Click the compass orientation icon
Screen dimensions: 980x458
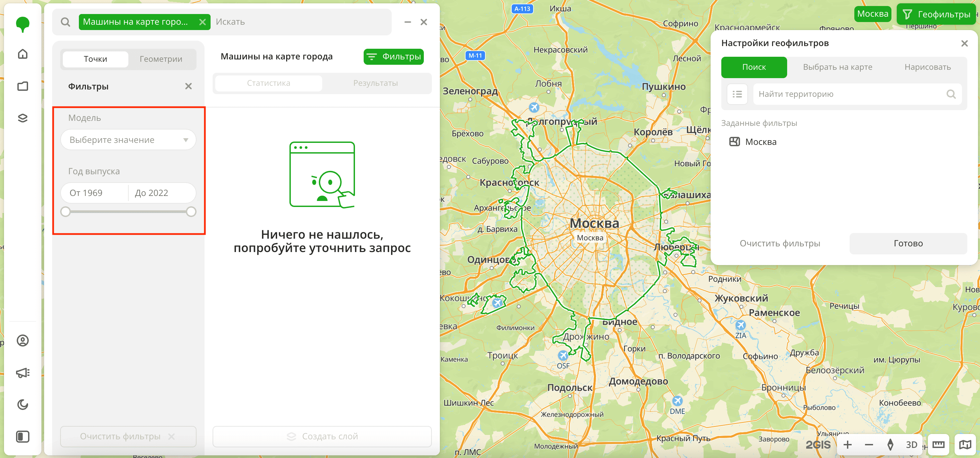tap(890, 445)
